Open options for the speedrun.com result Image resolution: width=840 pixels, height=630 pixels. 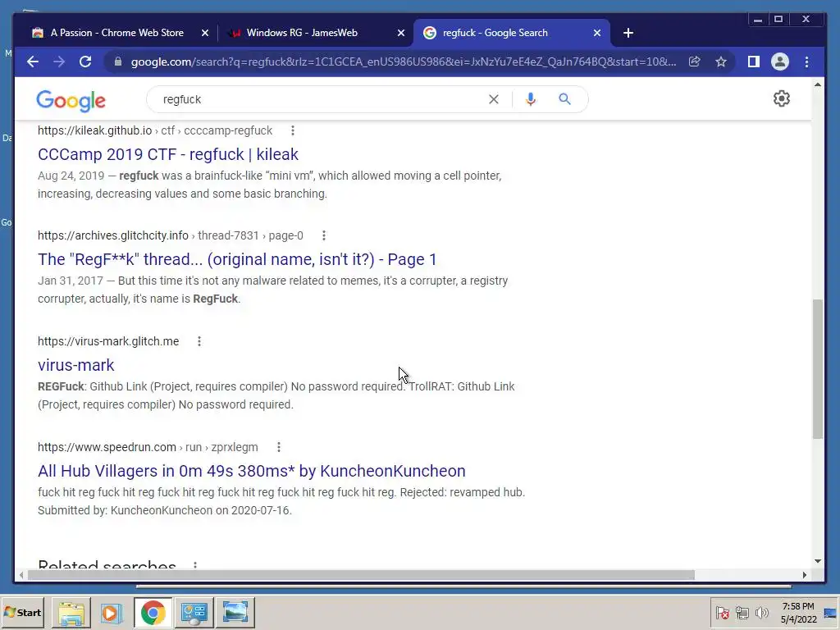(279, 447)
